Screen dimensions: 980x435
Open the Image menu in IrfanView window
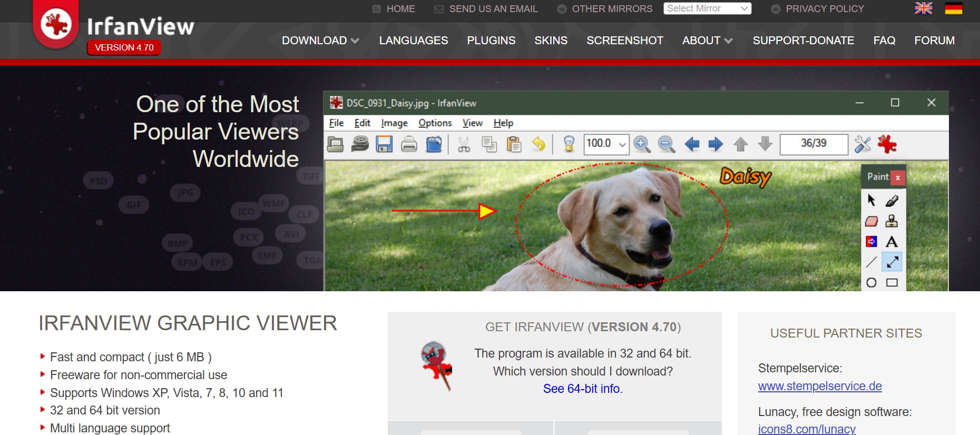pyautogui.click(x=394, y=123)
